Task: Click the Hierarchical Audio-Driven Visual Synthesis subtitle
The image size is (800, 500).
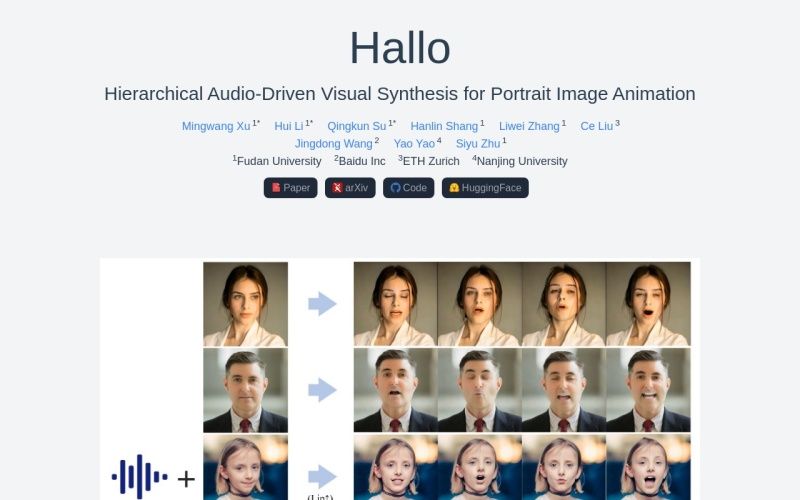Action: coord(400,94)
